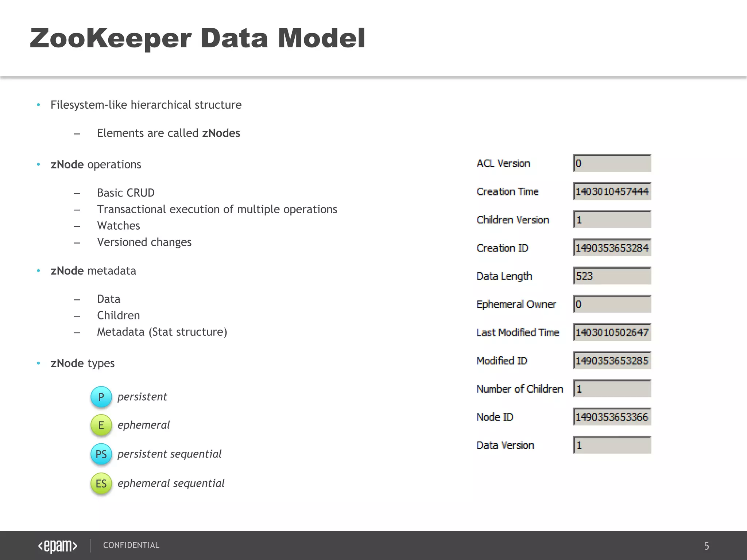This screenshot has width=747, height=560.
Task: Click the ACL Version field
Action: click(x=612, y=163)
